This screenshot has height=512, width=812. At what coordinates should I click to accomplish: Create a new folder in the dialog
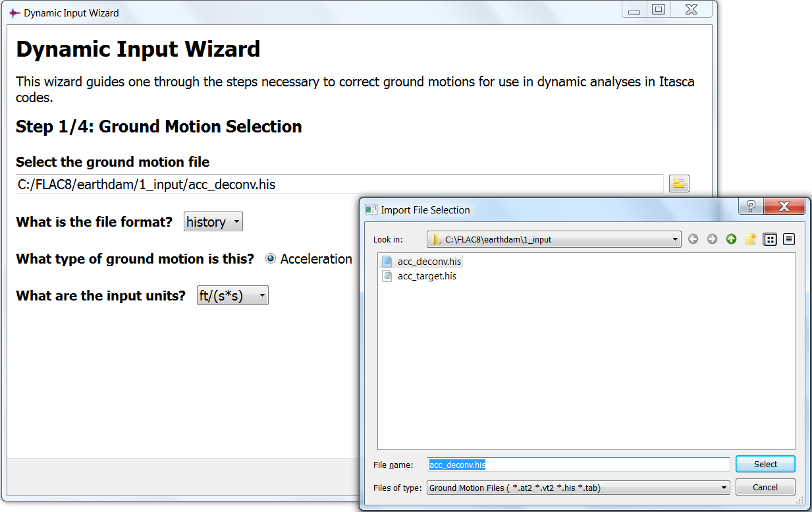coord(750,239)
